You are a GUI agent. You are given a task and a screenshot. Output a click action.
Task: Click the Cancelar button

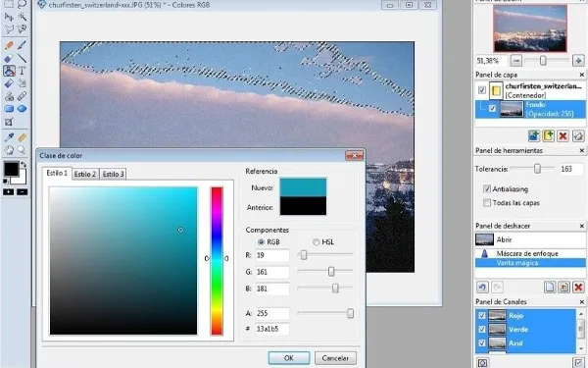pos(335,358)
